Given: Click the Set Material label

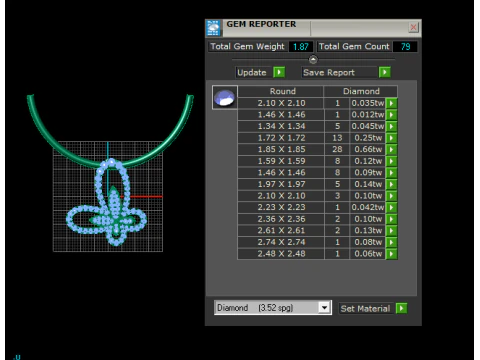Looking at the screenshot, I should (x=365, y=309).
